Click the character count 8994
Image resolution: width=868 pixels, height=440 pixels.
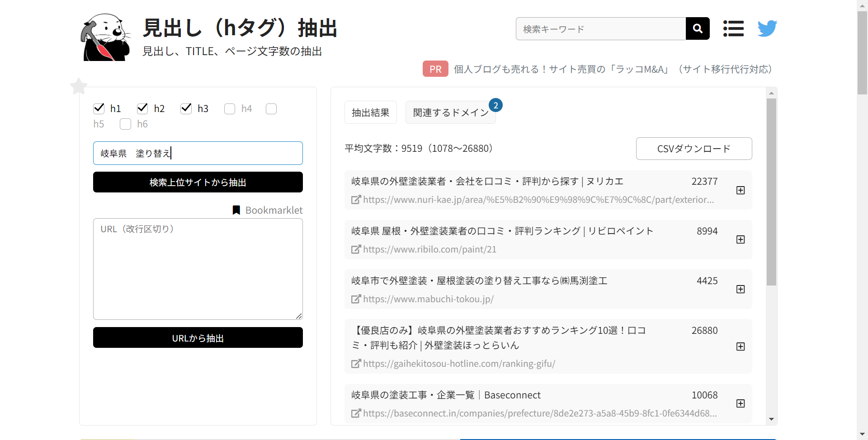click(707, 231)
